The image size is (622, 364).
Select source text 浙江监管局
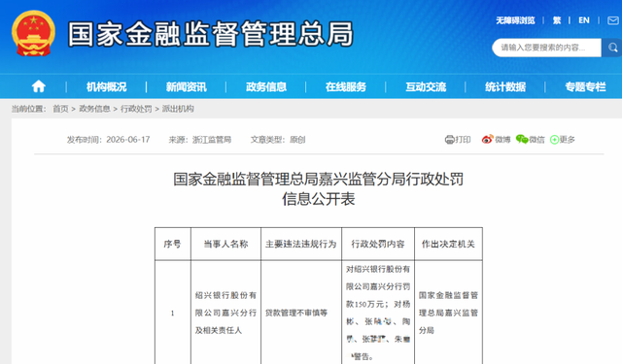click(x=212, y=140)
